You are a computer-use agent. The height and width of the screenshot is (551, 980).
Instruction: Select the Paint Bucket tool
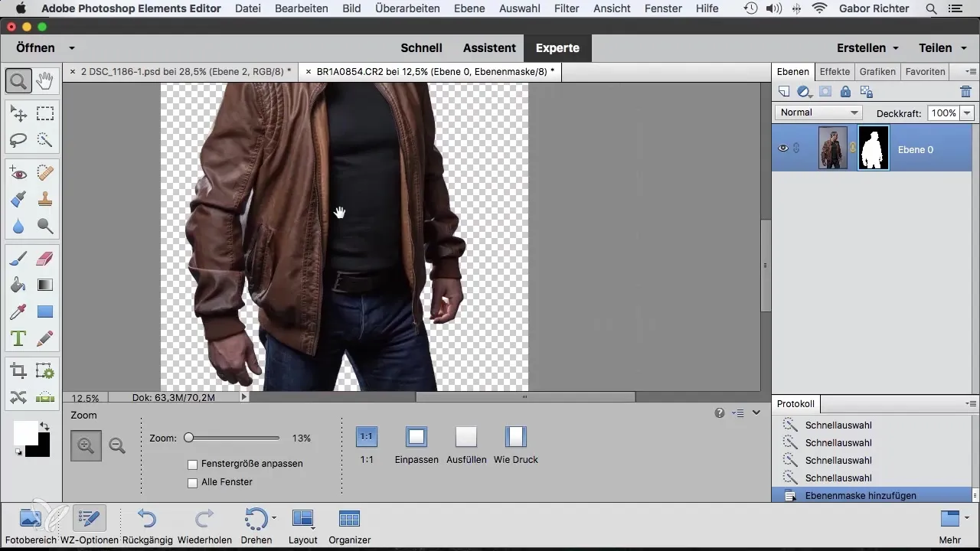tap(18, 285)
